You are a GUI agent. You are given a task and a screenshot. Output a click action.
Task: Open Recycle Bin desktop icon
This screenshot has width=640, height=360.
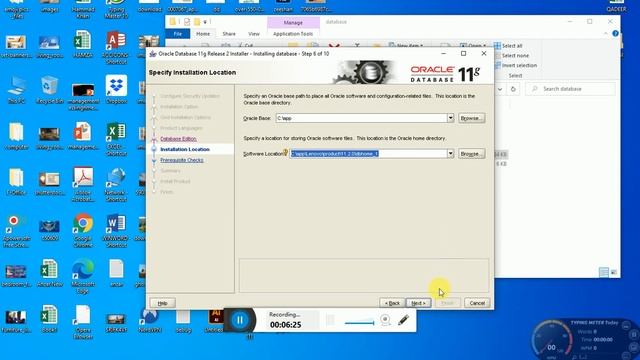49,90
